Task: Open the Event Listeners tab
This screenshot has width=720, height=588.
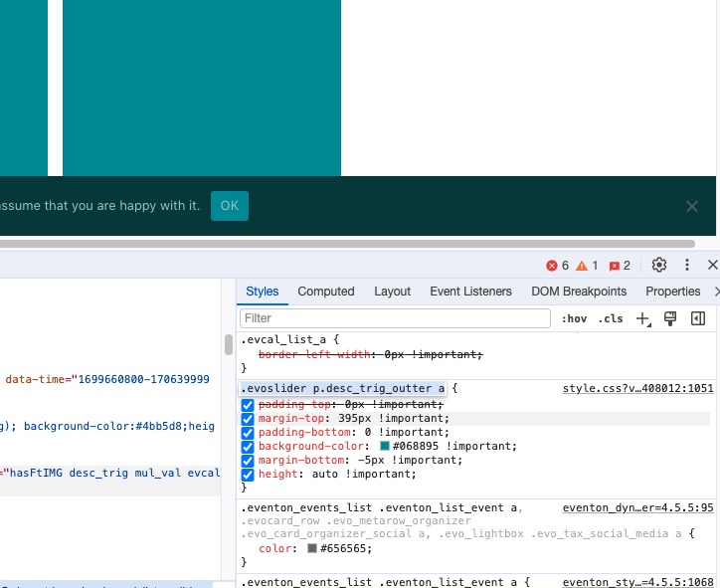Action: tap(470, 292)
